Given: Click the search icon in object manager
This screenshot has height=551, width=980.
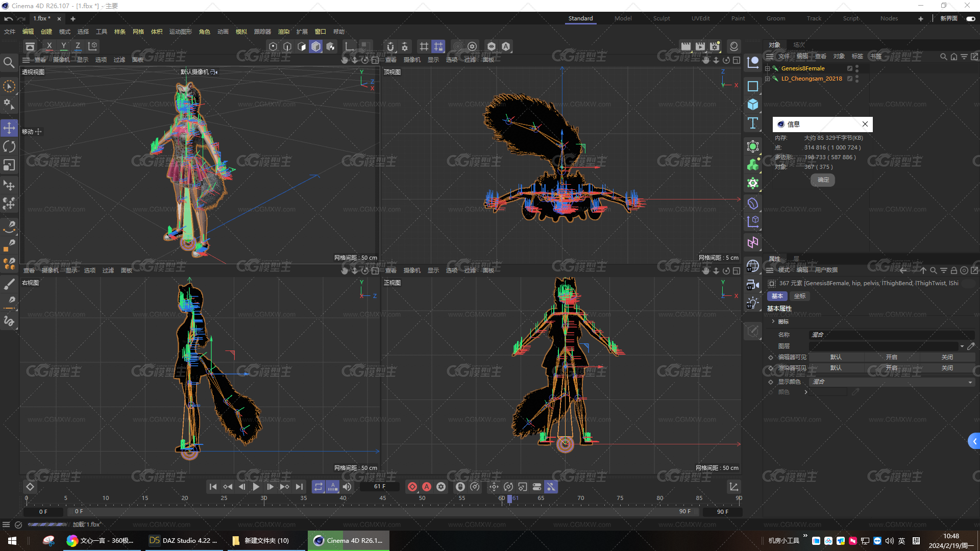Looking at the screenshot, I should coord(944,57).
